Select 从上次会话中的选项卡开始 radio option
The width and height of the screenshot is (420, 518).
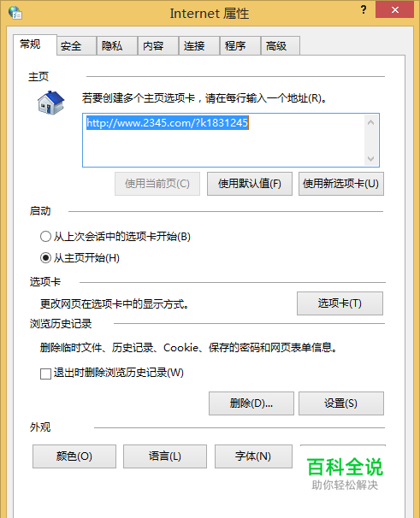45,237
